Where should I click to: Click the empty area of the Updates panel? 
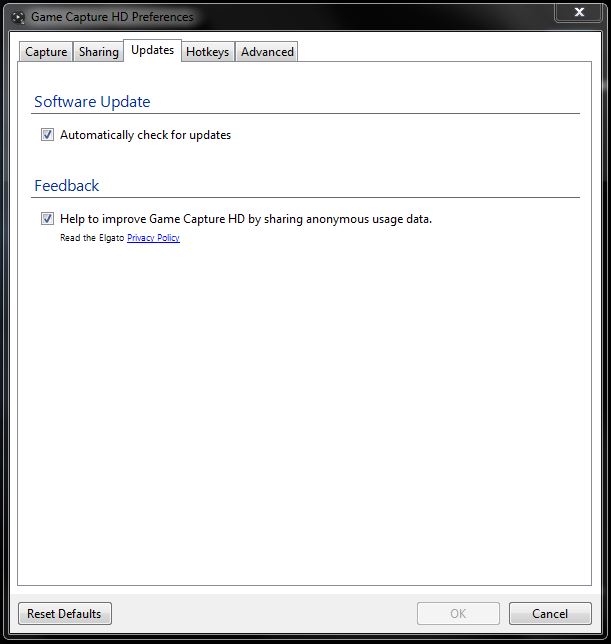[300, 420]
